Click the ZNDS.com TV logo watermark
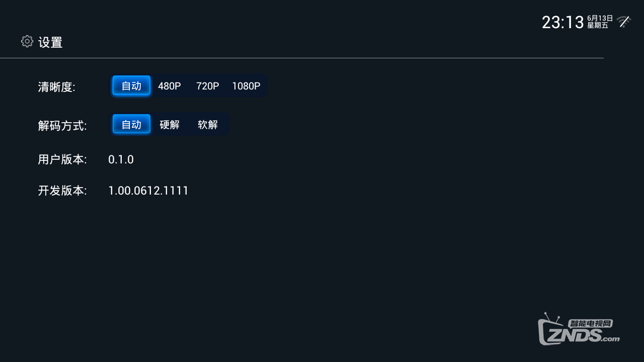This screenshot has height=362, width=644. point(579,329)
